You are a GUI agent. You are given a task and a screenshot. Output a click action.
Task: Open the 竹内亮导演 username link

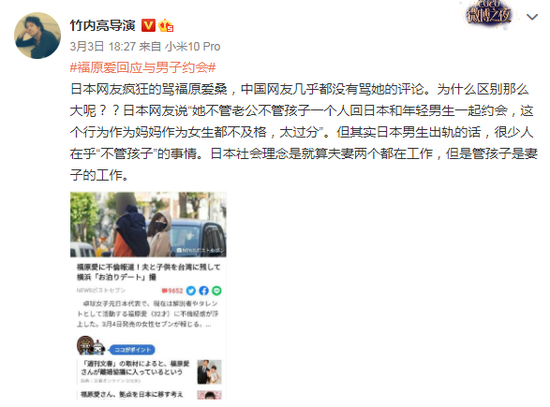pos(102,25)
